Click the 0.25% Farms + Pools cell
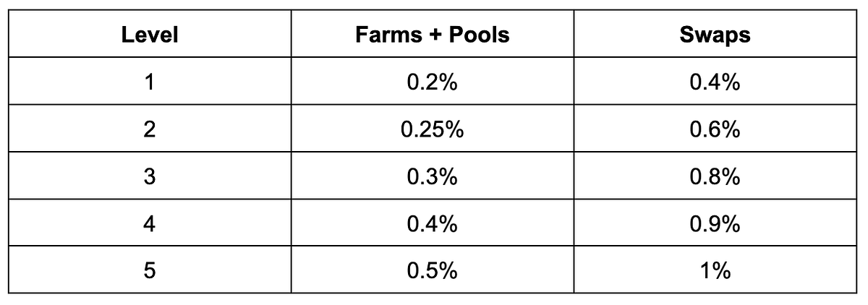Screen dimensions: 868x305 [433, 129]
